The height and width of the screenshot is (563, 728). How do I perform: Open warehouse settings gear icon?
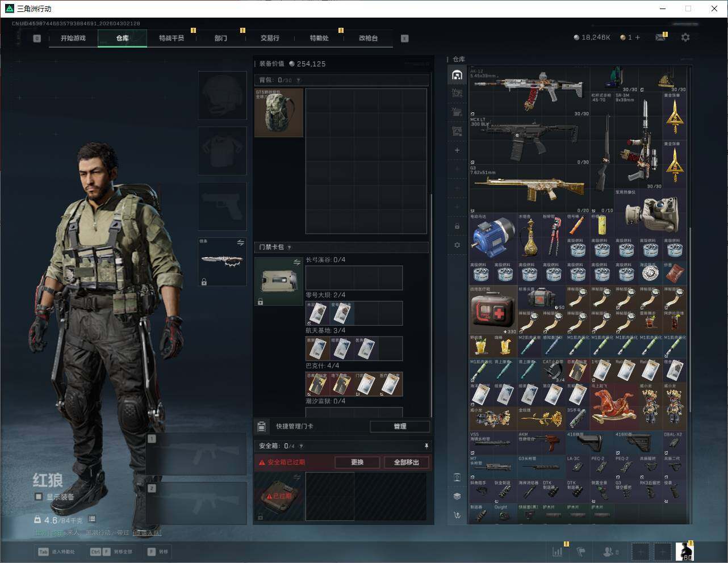coord(457,245)
